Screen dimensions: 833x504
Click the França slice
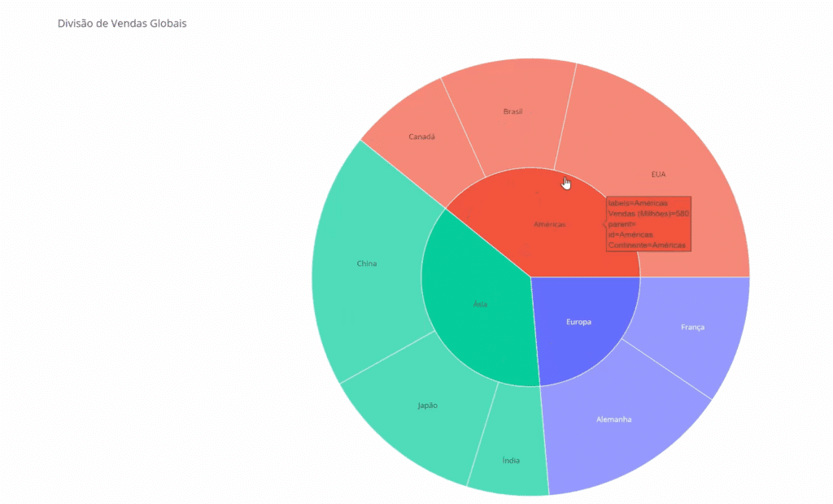[x=692, y=327]
